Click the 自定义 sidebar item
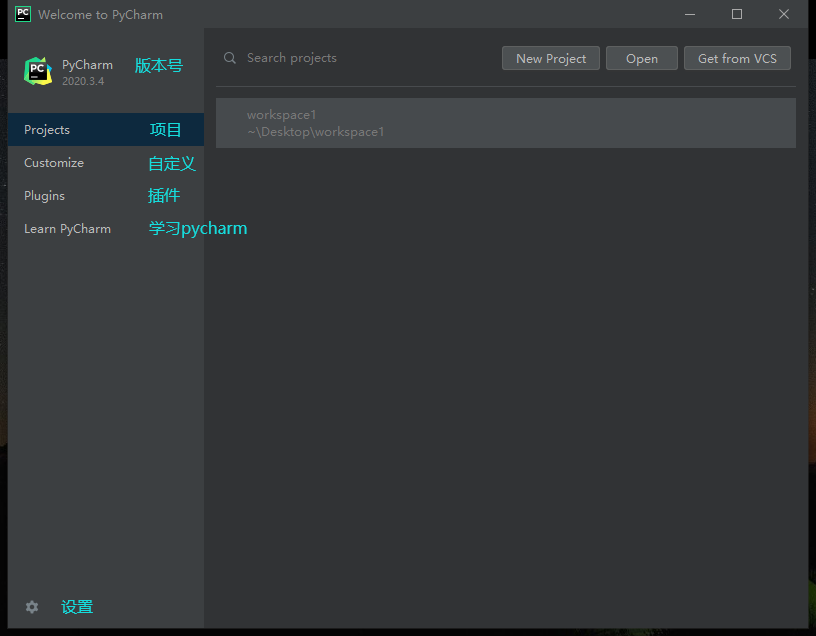 171,162
